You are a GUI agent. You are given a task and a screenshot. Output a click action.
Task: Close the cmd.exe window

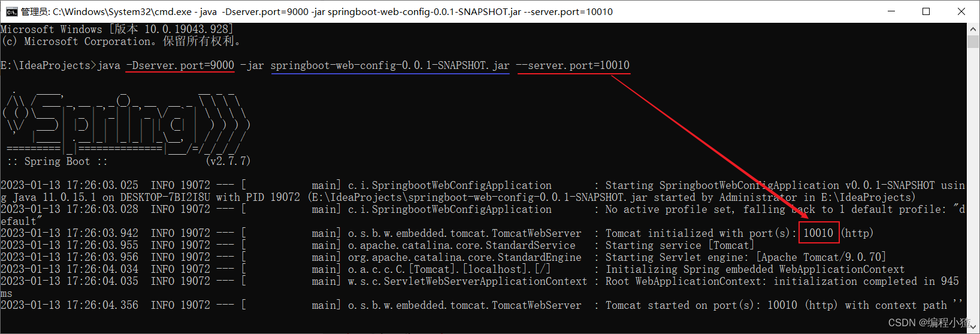tap(961, 11)
